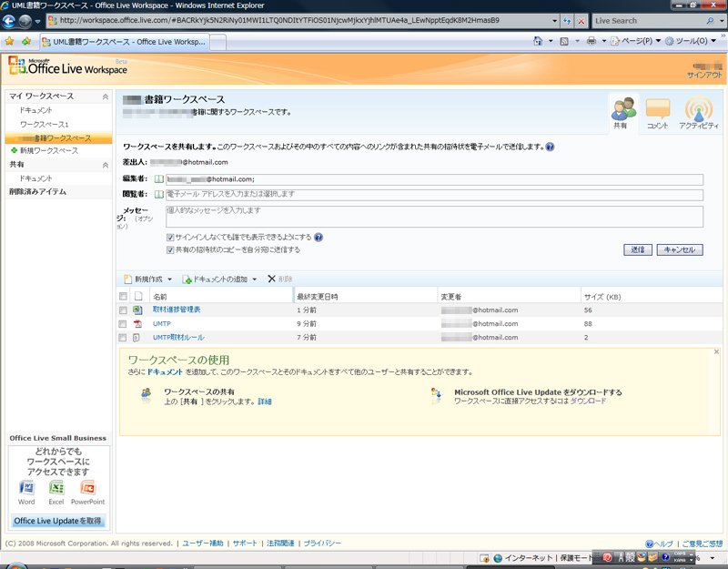Toggle select-all checkbox in file list header

[x=123, y=297]
